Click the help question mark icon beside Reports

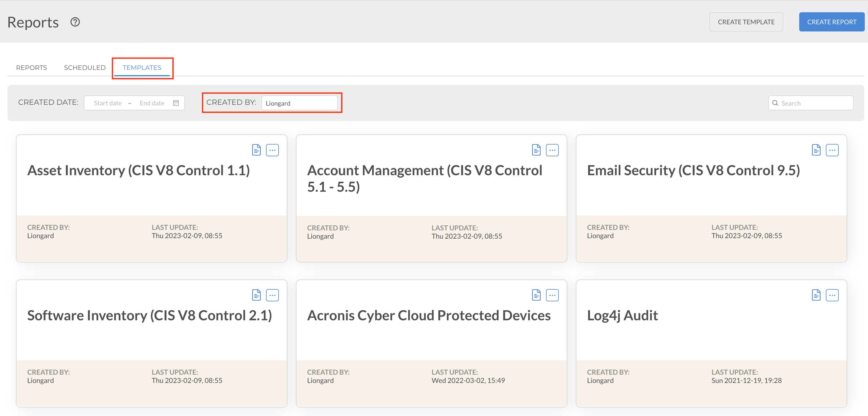pos(75,22)
